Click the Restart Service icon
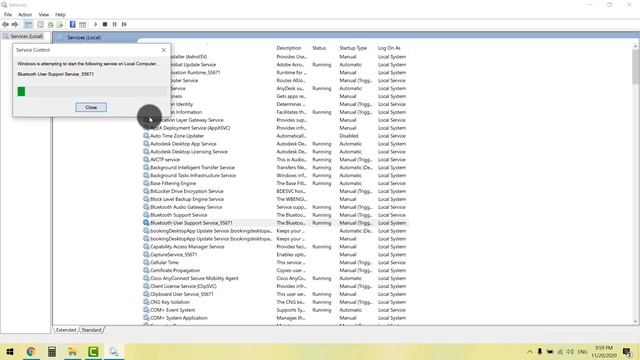This screenshot has width=640, height=360. coord(124,24)
